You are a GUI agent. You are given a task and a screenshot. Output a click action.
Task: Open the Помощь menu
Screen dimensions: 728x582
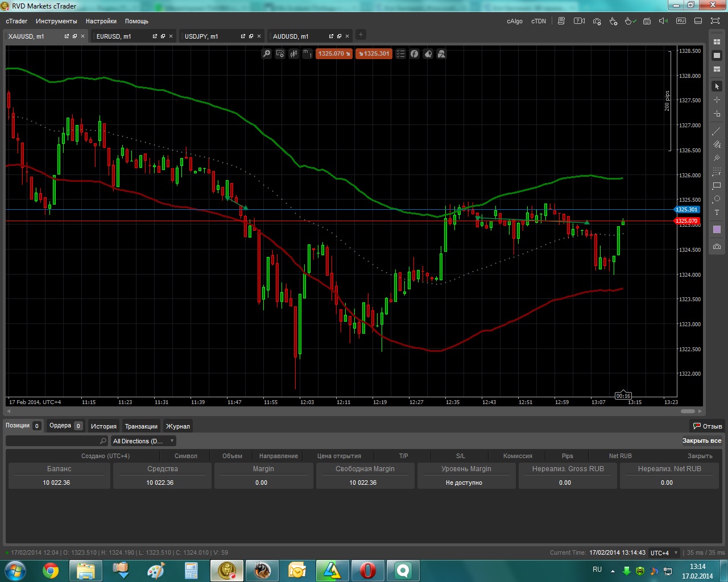click(136, 21)
